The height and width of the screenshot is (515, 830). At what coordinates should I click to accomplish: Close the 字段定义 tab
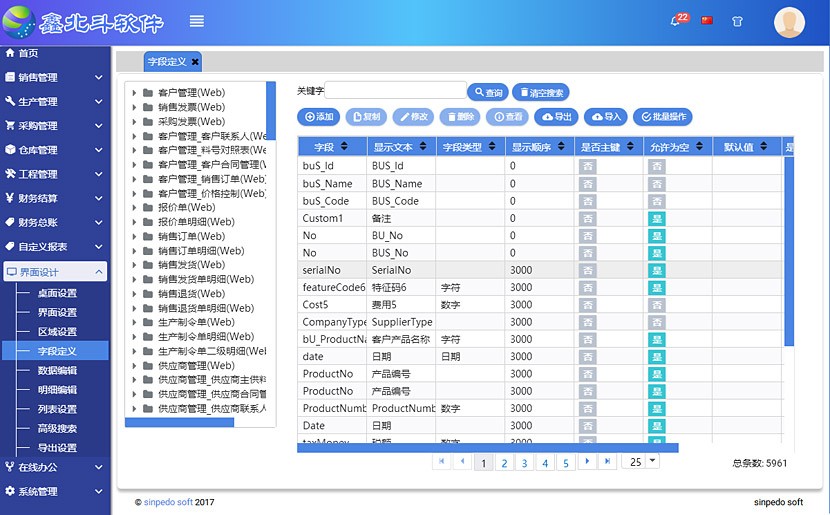[195, 62]
